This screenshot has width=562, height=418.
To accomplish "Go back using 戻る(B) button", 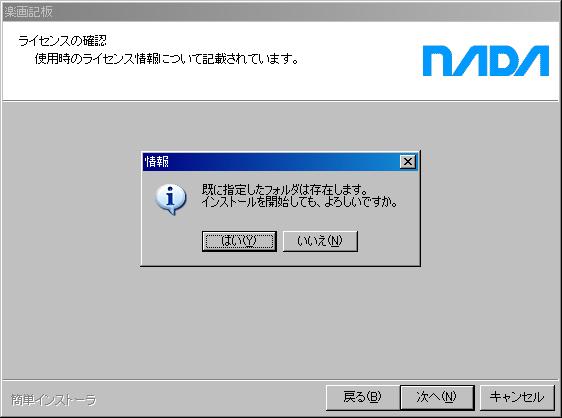I will point(362,397).
